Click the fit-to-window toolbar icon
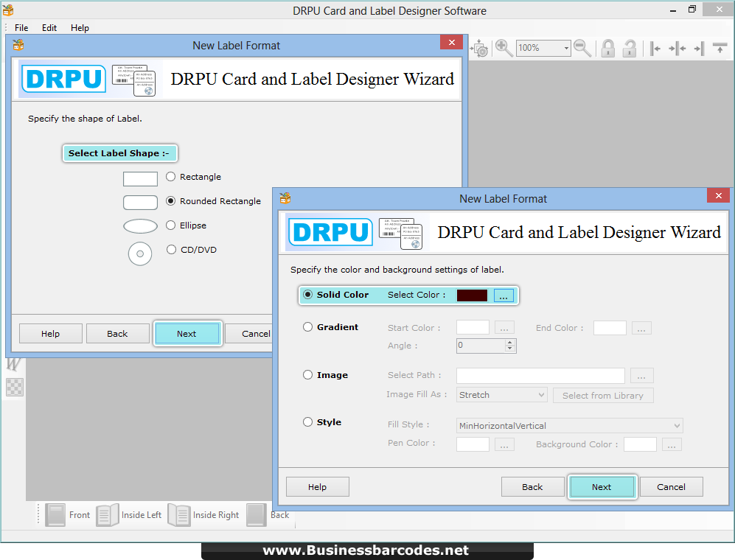 tap(481, 49)
